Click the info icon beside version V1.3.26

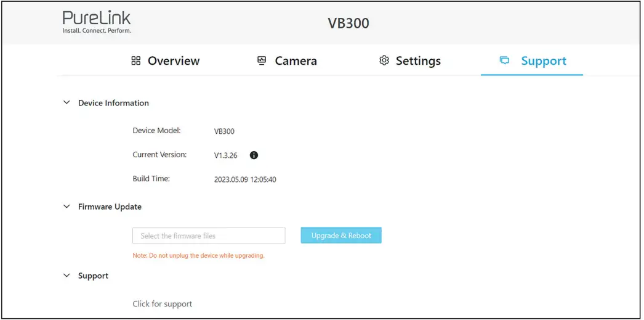[254, 155]
